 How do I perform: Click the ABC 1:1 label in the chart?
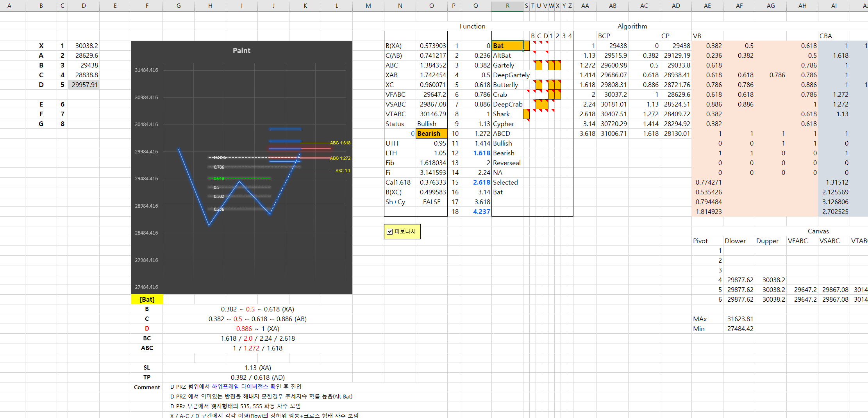(x=343, y=171)
